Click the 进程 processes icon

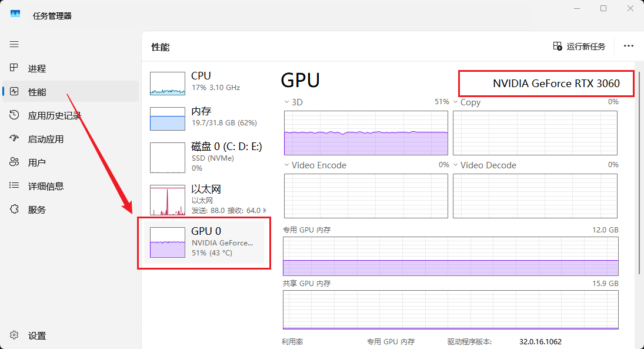tap(14, 68)
